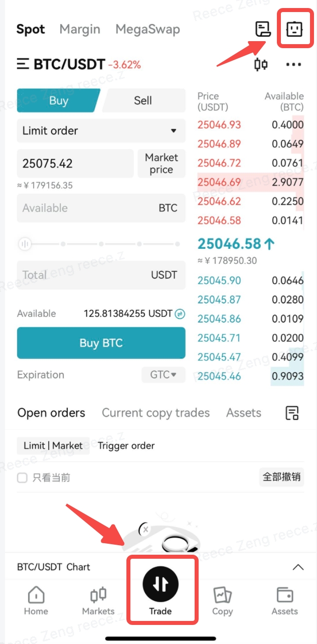Open the Limit order type dropdown
This screenshot has width=317, height=644.
[x=101, y=131]
